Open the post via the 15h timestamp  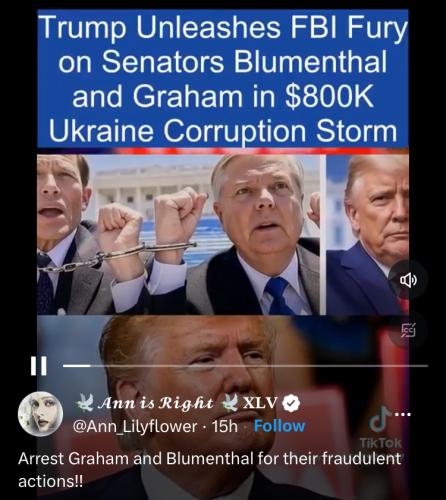pyautogui.click(x=225, y=426)
